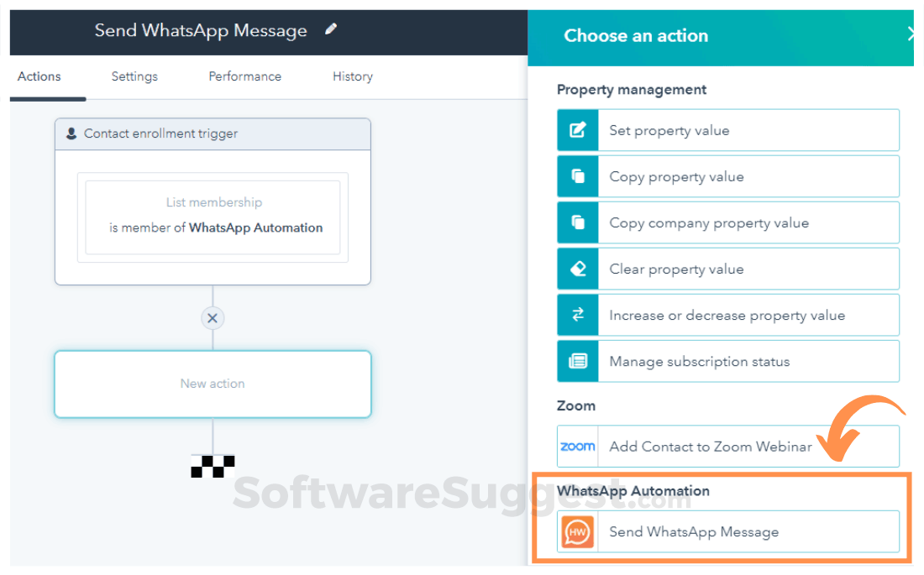This screenshot has height=575, width=924.
Task: Click the pencil icon to rename the workflow
Action: 329,29
